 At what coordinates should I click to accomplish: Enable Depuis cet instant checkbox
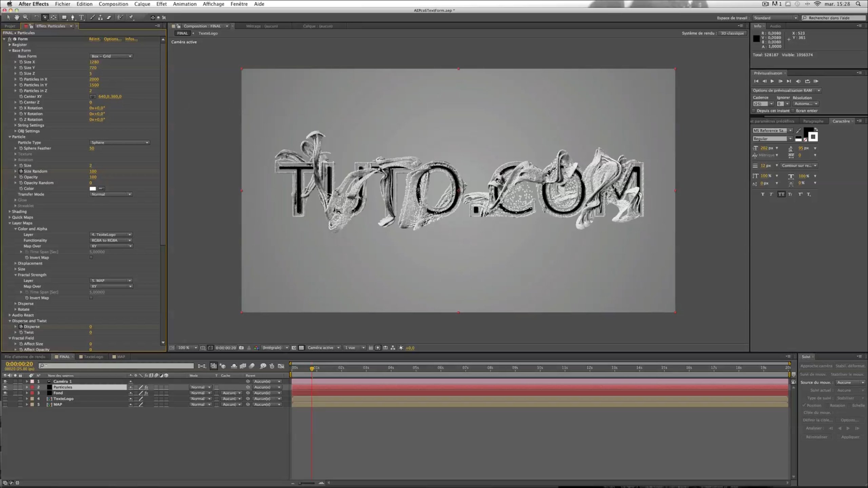click(x=754, y=111)
